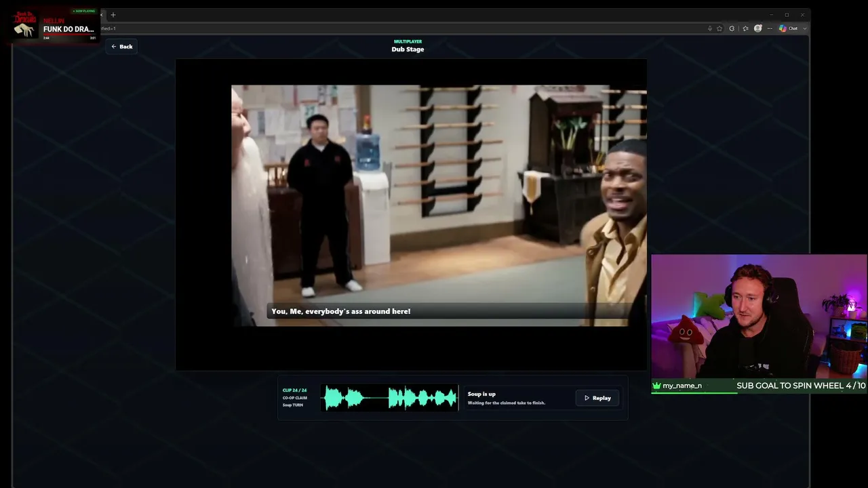Click the green crown icon beside my_name_n

point(656,386)
